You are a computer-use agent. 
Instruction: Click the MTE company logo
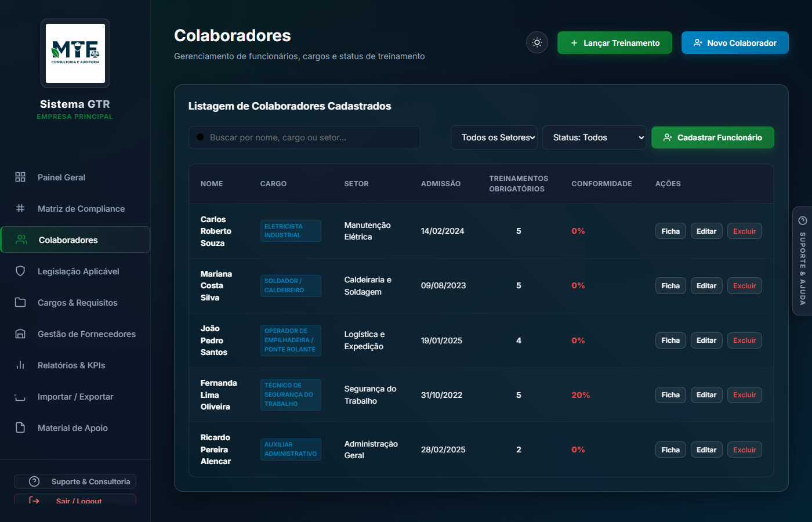(x=75, y=53)
